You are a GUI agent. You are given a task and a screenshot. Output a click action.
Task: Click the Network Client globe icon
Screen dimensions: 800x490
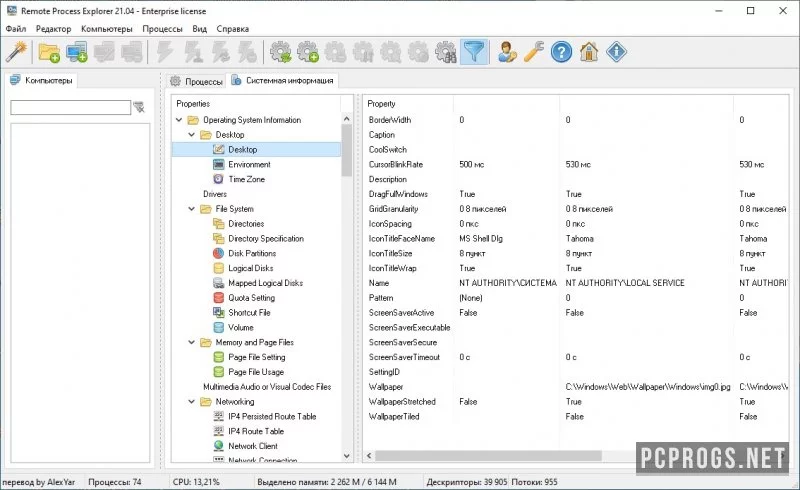(x=218, y=446)
